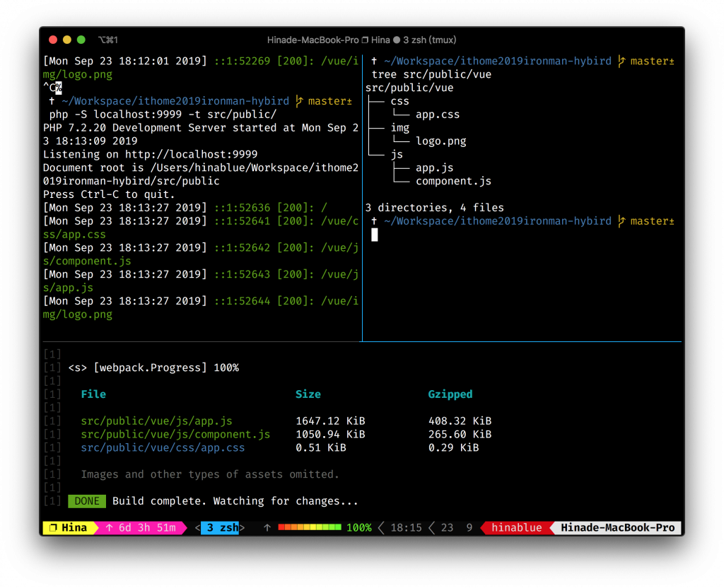Screen dimensions: 724x588
Task: Click the battery level color bar
Action: tap(310, 527)
